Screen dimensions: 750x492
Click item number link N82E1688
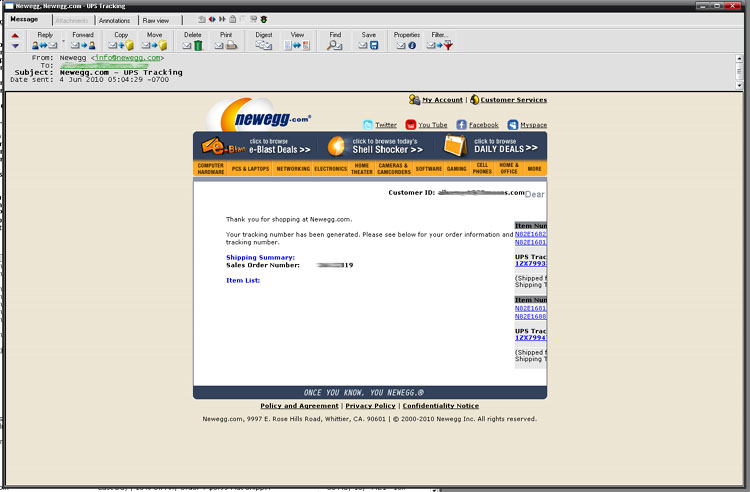(530, 317)
